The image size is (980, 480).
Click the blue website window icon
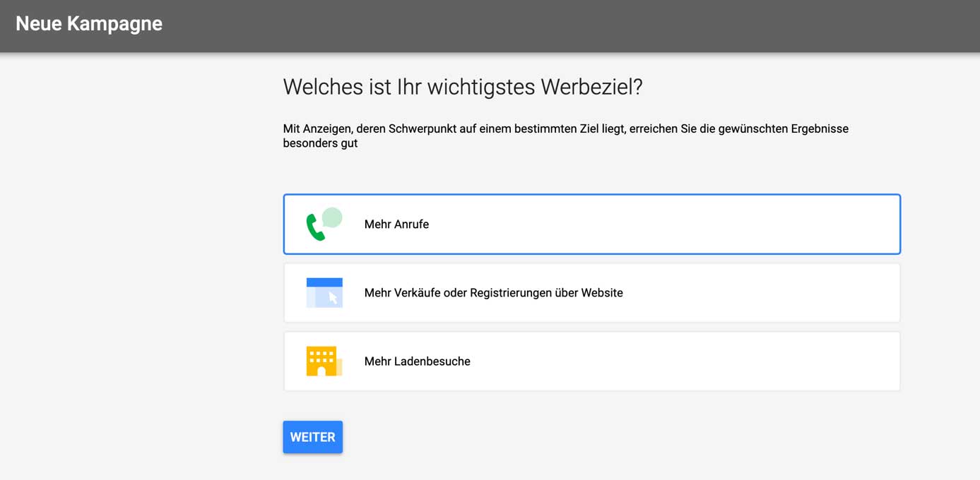pos(324,293)
